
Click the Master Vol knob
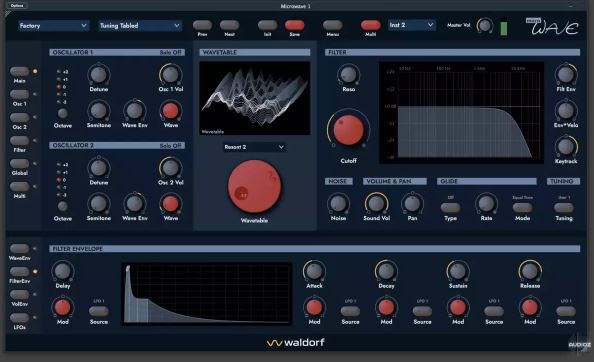tap(484, 25)
